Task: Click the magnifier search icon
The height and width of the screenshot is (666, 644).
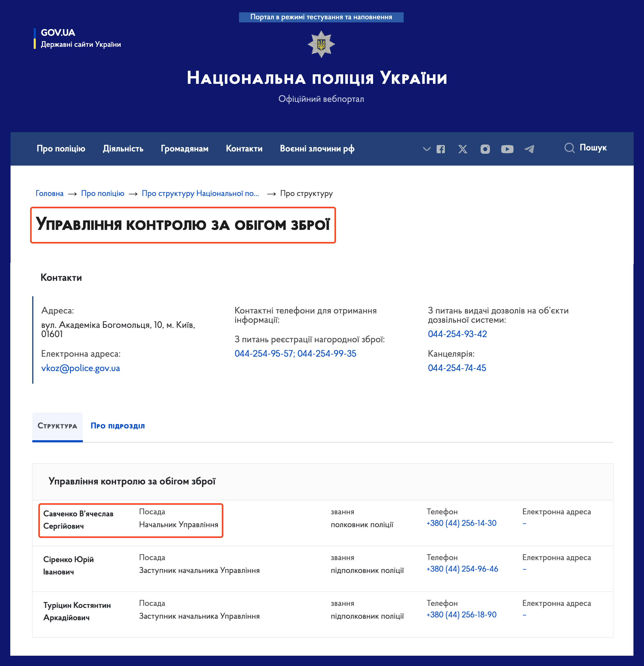Action: click(570, 148)
